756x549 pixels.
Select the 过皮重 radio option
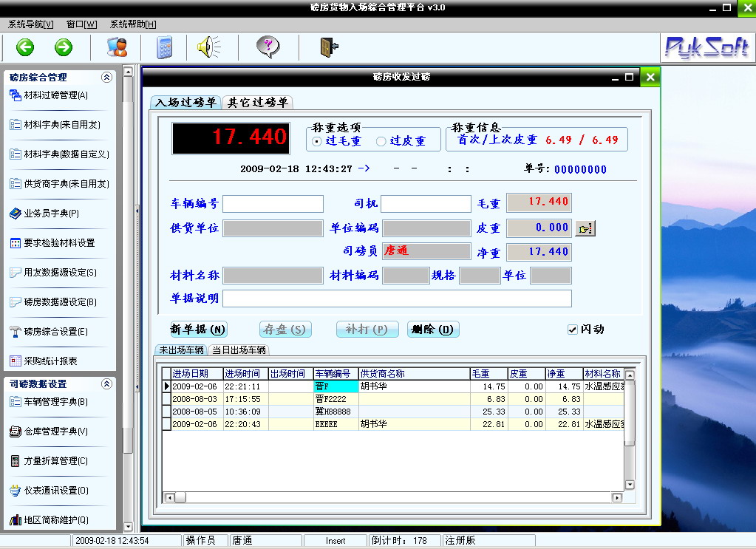[x=381, y=141]
